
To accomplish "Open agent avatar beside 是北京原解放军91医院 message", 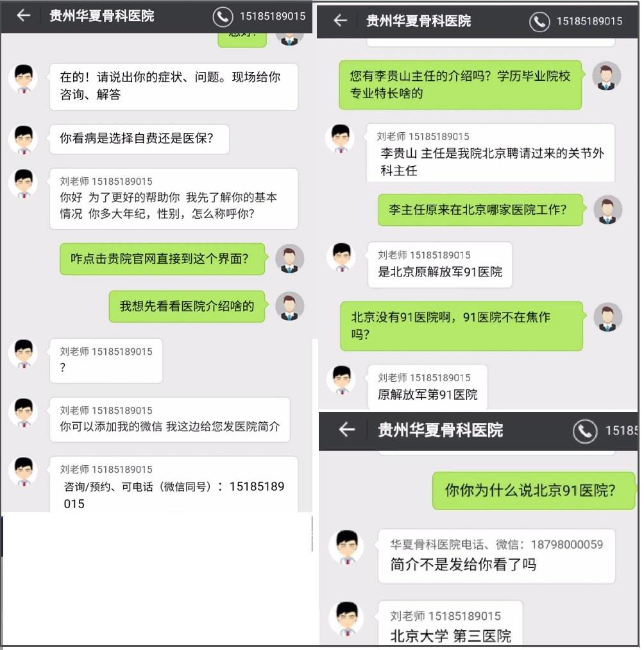I will [x=341, y=257].
